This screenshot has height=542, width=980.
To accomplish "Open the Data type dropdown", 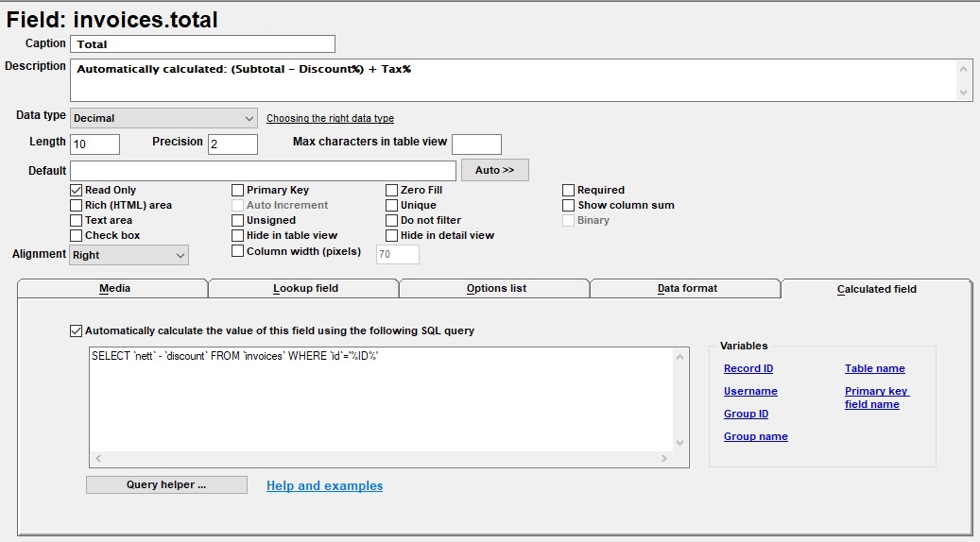I will point(163,118).
